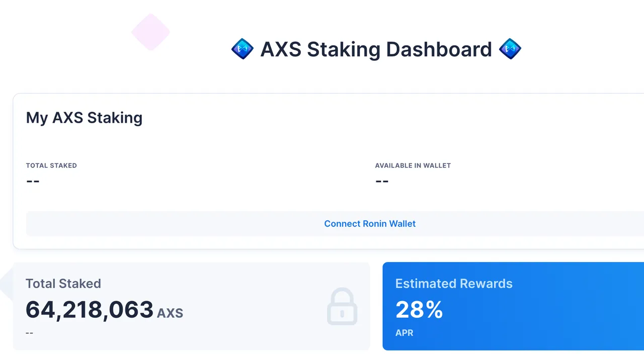Image resolution: width=644 pixels, height=362 pixels.
Task: Click the pink diamond shape near top
Action: pyautogui.click(x=150, y=32)
